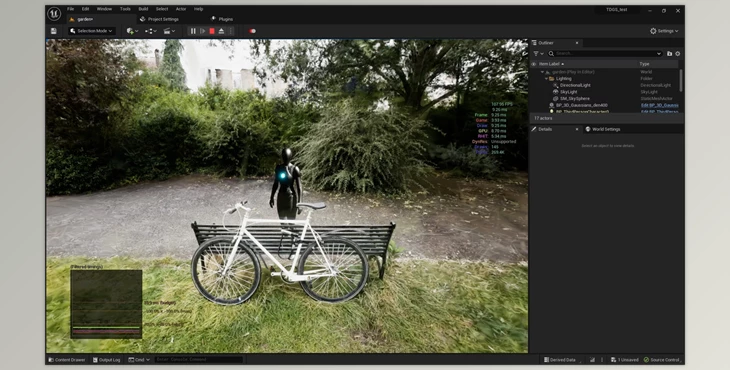Open the Selection Mode dropdown
This screenshot has height=370, width=730.
click(x=92, y=31)
